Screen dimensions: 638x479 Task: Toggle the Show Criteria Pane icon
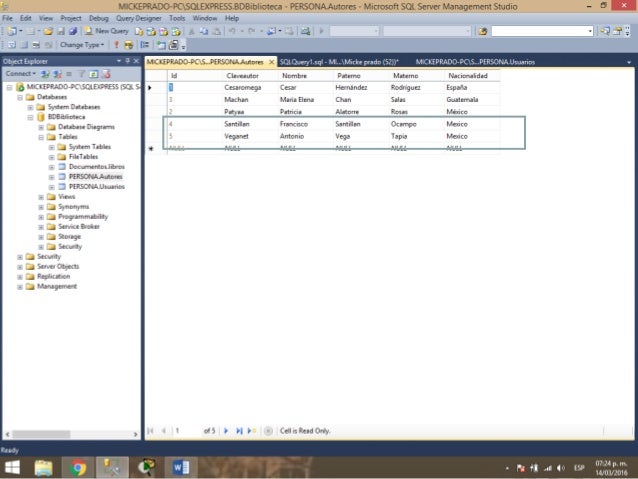[24, 45]
